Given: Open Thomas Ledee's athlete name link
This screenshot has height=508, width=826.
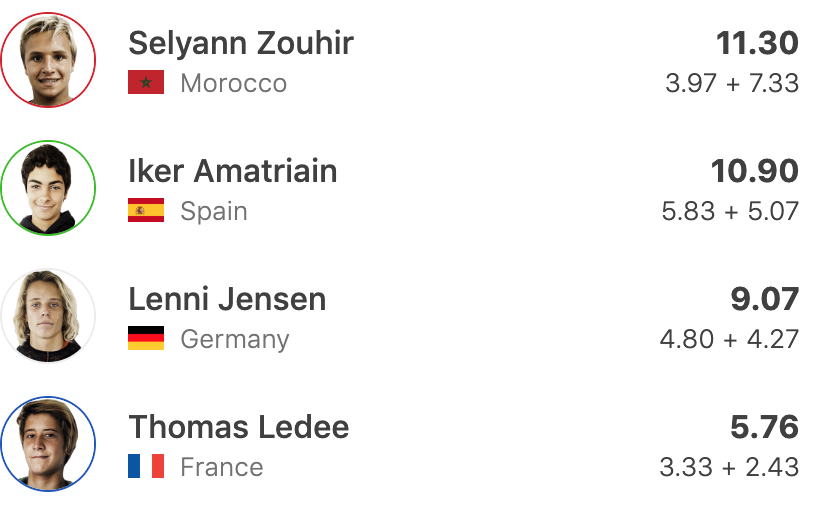Looking at the screenshot, I should [x=239, y=427].
